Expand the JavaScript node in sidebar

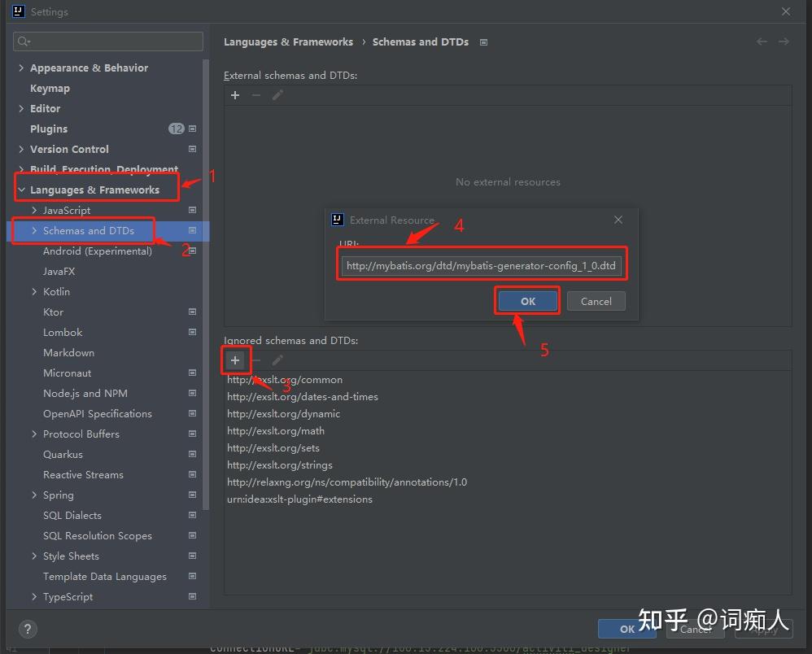point(33,210)
